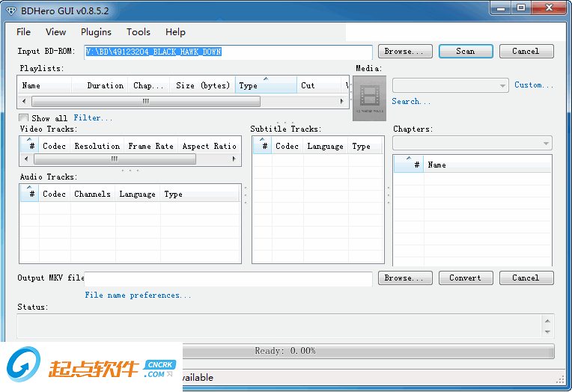Viewport: 572px width, 392px height.
Task: Click the BDHero app icon in title bar
Action: click(x=10, y=9)
